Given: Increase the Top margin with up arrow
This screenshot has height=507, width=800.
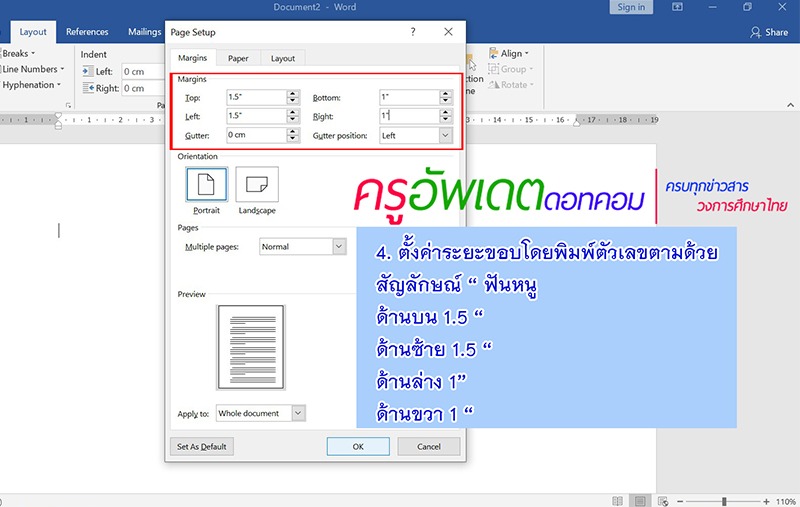Looking at the screenshot, I should (292, 94).
